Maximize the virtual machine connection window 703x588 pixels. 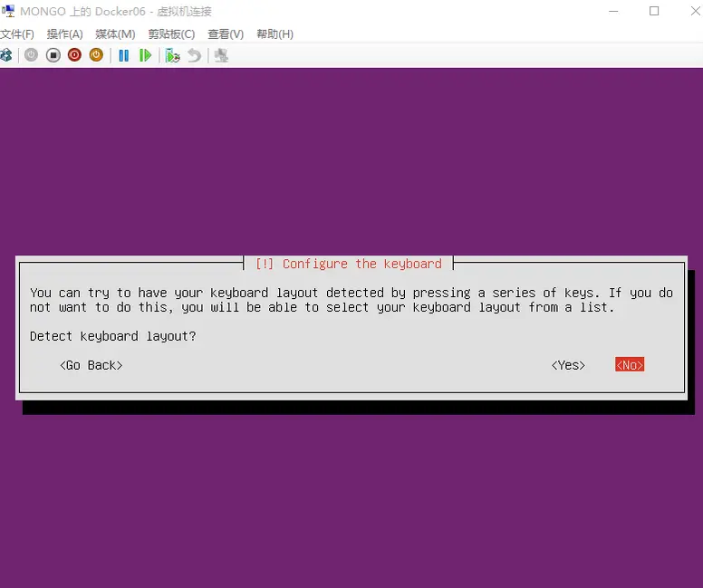[654, 11]
